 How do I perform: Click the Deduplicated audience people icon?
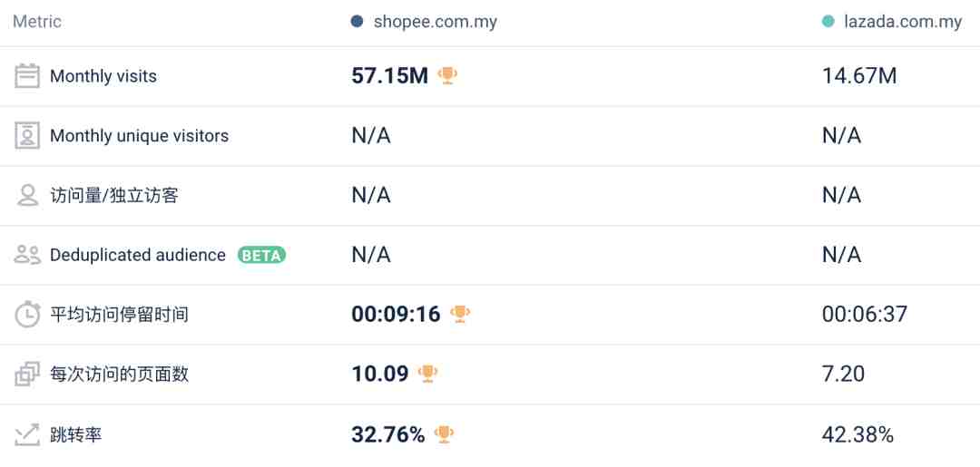point(27,255)
